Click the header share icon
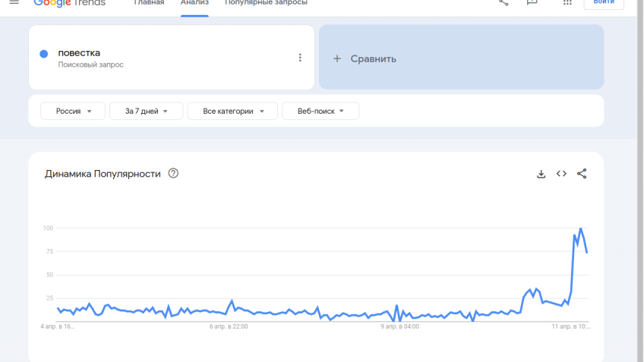644x362 pixels. click(x=504, y=2)
